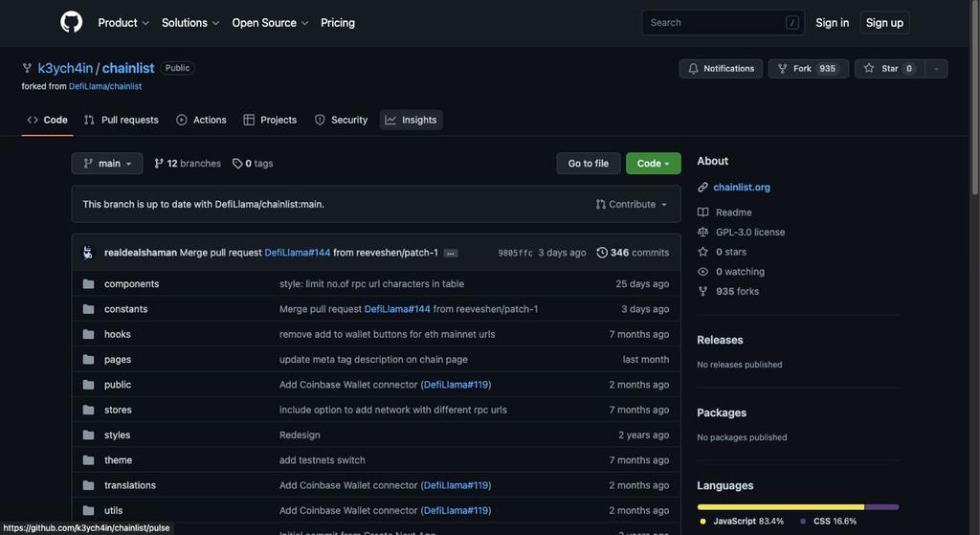Expand the Contribute dropdown
This screenshot has height=535, width=980.
(x=632, y=205)
